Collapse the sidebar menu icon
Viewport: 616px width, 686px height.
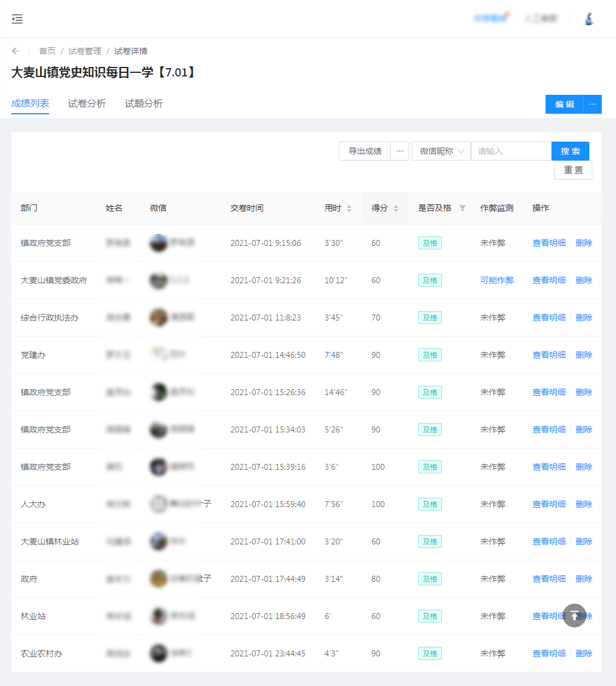(x=17, y=19)
